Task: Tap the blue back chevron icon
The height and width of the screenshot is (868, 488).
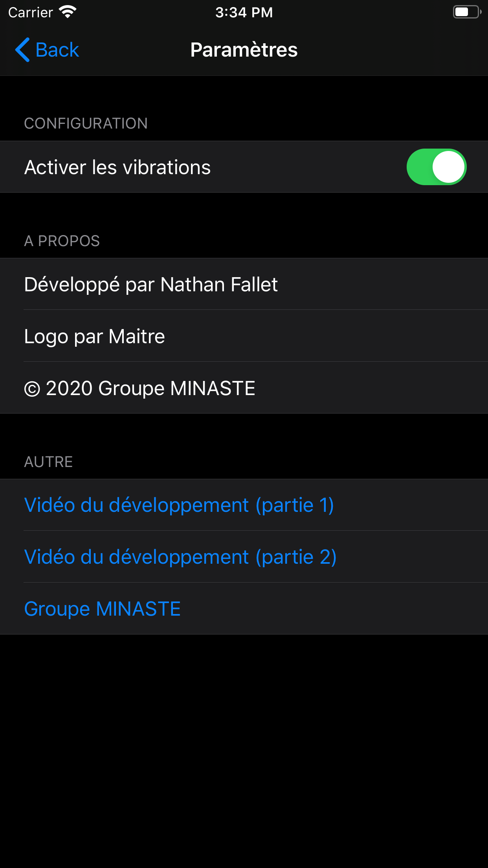Action: click(22, 50)
